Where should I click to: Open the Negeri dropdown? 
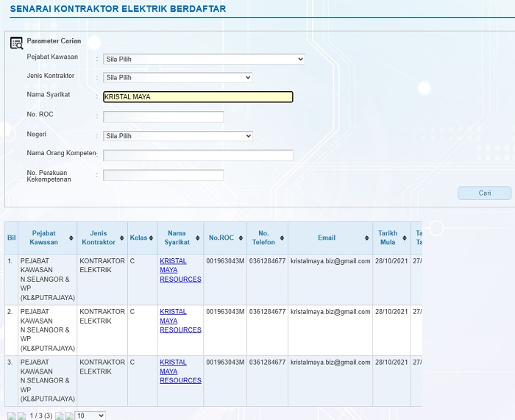(178, 136)
